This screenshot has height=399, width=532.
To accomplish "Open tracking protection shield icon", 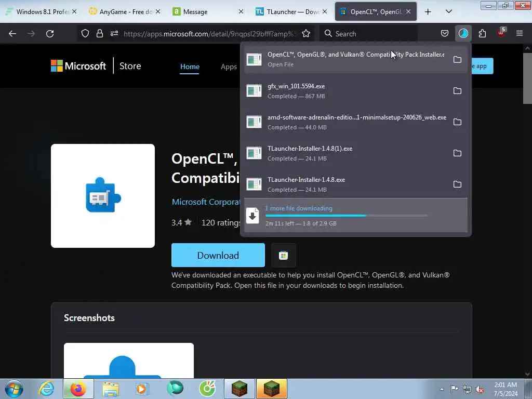I will pyautogui.click(x=85, y=34).
